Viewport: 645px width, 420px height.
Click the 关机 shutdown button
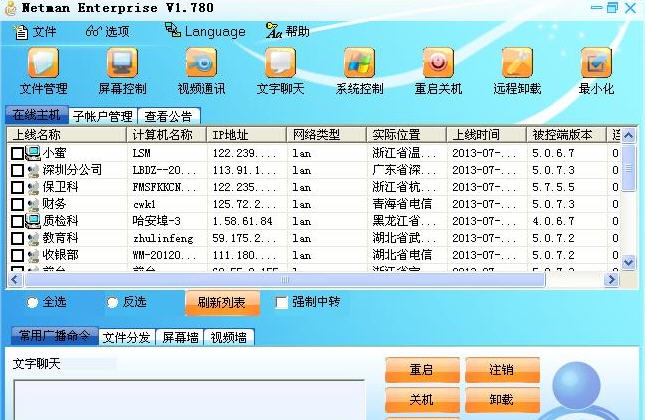[x=422, y=399]
